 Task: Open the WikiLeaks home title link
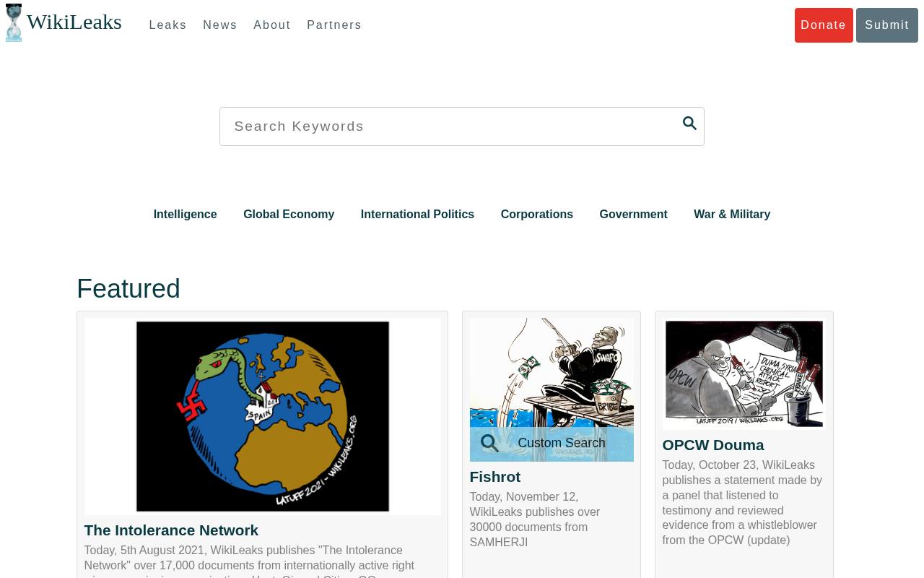pyautogui.click(x=74, y=22)
